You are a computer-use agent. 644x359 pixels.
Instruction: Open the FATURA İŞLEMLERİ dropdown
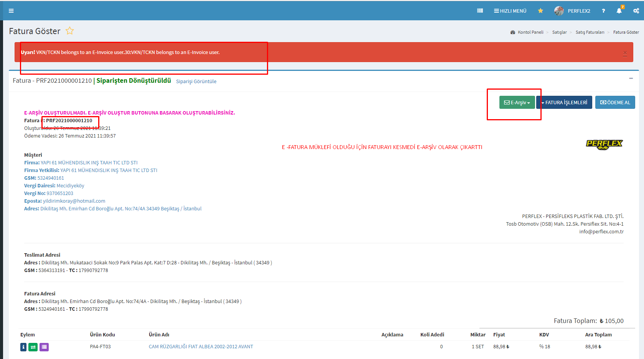(x=564, y=103)
